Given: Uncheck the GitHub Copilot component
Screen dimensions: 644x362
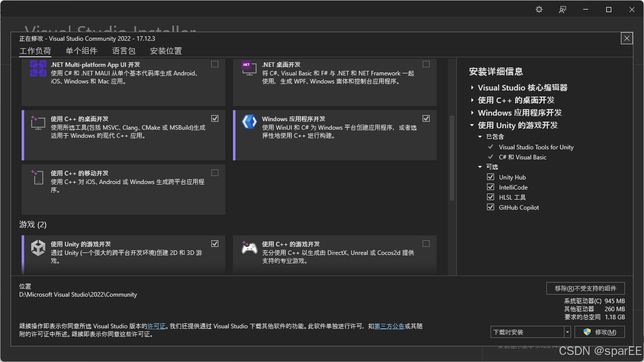Looking at the screenshot, I should pos(491,207).
